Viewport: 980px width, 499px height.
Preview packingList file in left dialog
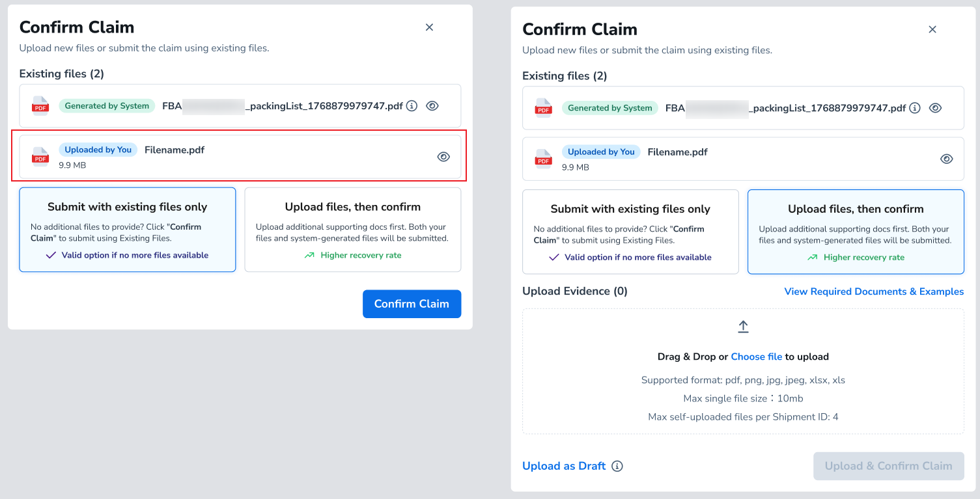pos(432,105)
